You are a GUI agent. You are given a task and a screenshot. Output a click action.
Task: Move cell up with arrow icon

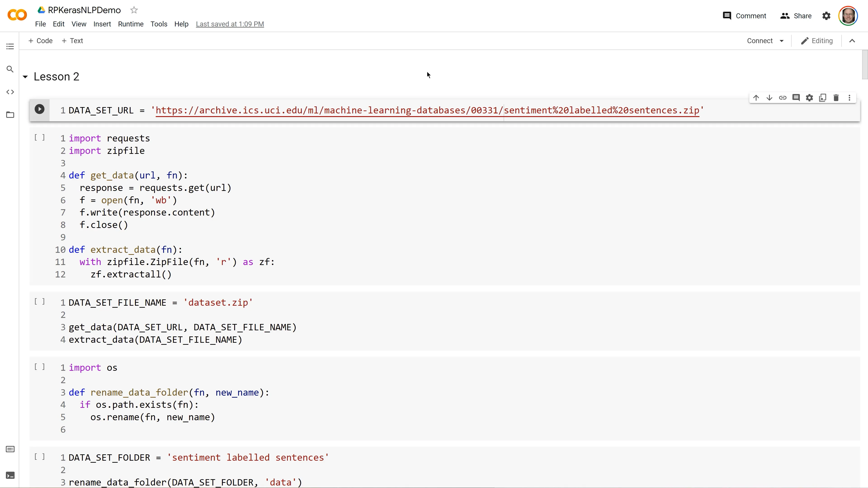coord(756,98)
